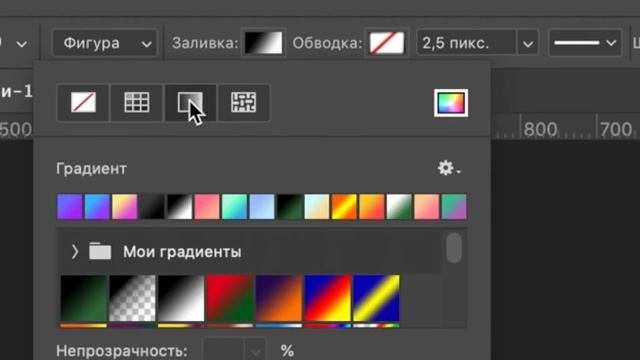Edit the 2,5 пикс. stroke width field

(466, 43)
